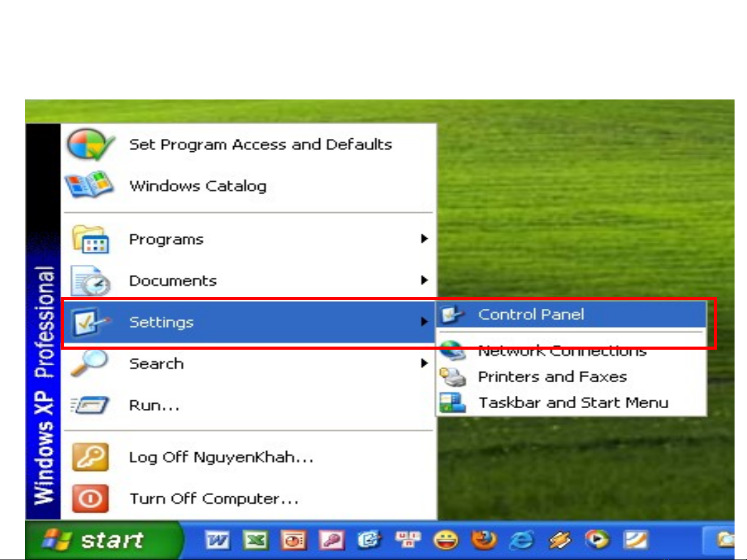Select the Search menu entry

249,363
